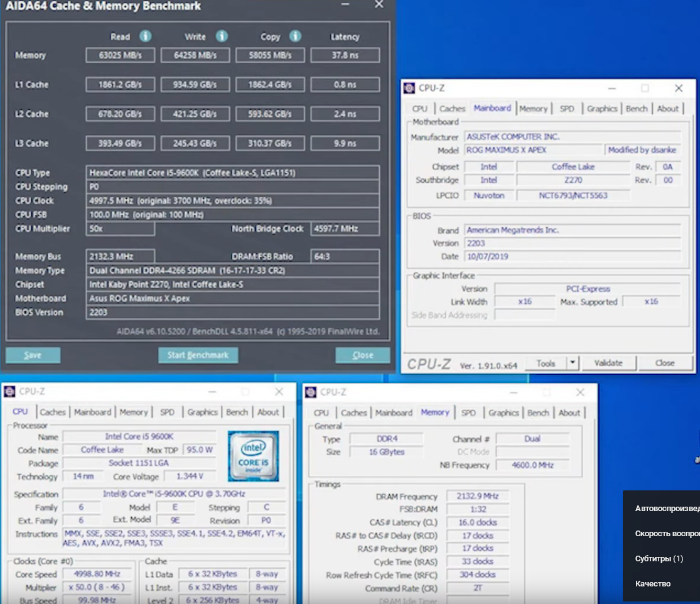The width and height of the screenshot is (700, 604).
Task: Click Validate button in CPU-Z
Action: point(608,363)
